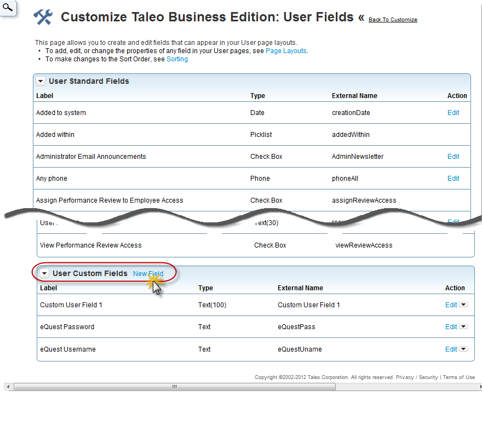Click the Type header in Custom Fields
Screen dimensions: 482x448
click(x=205, y=288)
